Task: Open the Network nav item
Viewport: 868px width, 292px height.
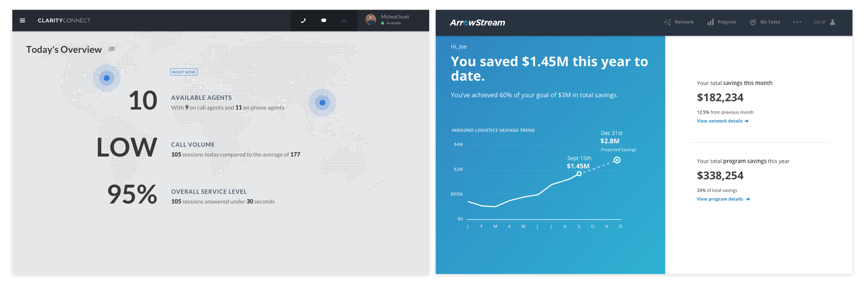Action: click(679, 22)
